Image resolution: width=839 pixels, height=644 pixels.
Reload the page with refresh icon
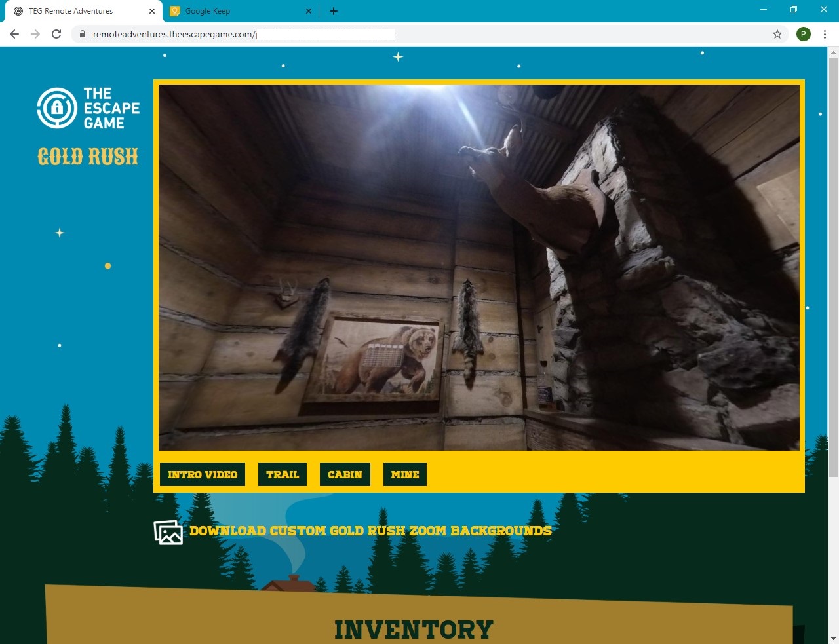(56, 34)
